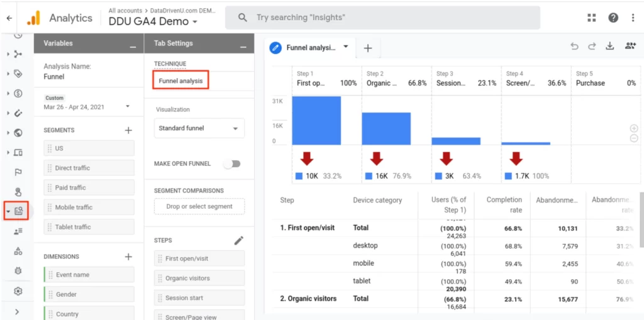Viewport: 644px width, 320px height.
Task: Click the undo arrow icon
Action: coord(574,47)
